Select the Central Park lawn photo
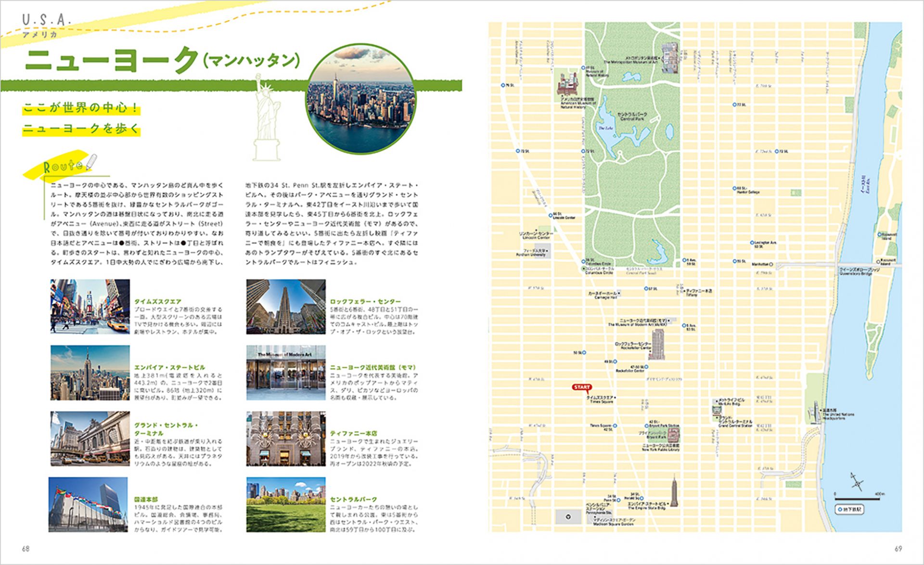The height and width of the screenshot is (565, 924). 286,504
